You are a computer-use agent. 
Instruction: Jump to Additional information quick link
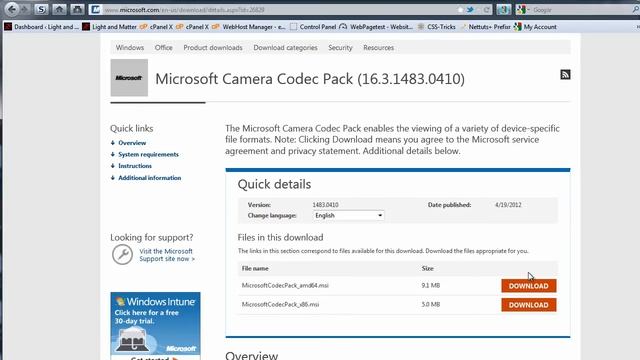pos(149,178)
